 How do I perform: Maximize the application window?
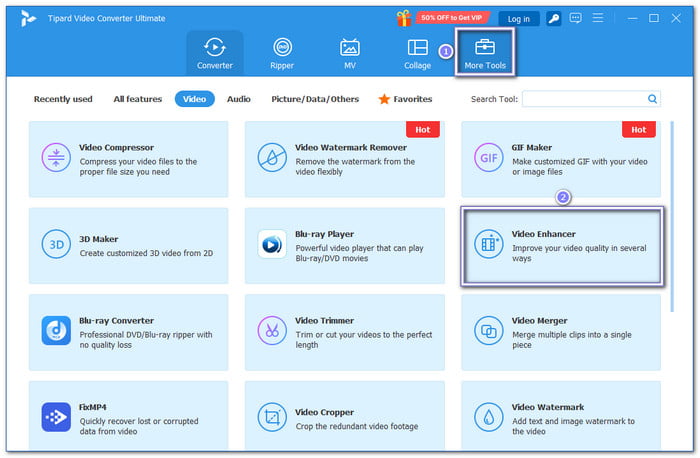(654, 18)
